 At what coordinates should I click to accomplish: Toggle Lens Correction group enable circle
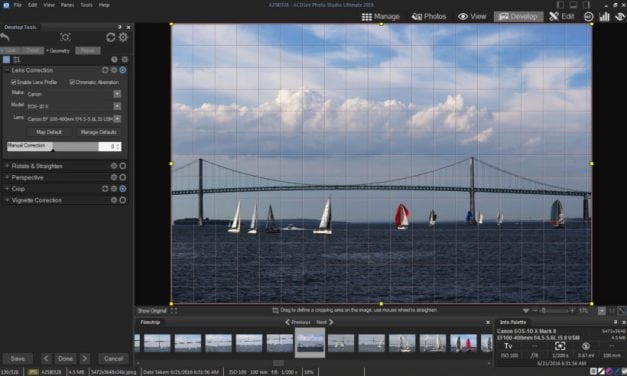click(x=123, y=70)
